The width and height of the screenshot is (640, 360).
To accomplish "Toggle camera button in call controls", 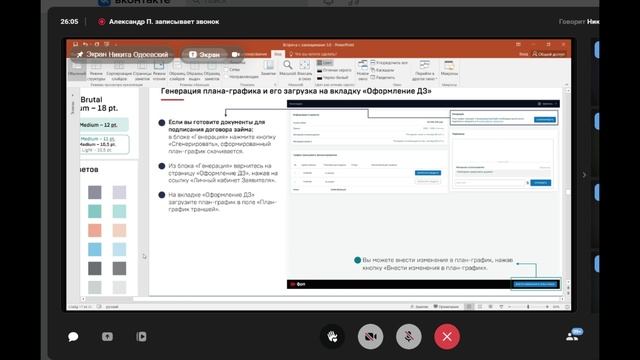I will pos(371,337).
